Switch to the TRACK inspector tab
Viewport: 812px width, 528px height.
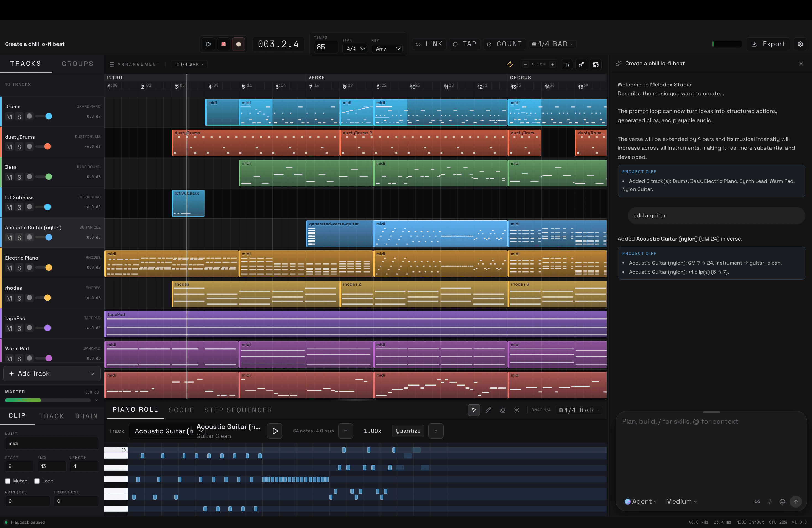[52, 416]
